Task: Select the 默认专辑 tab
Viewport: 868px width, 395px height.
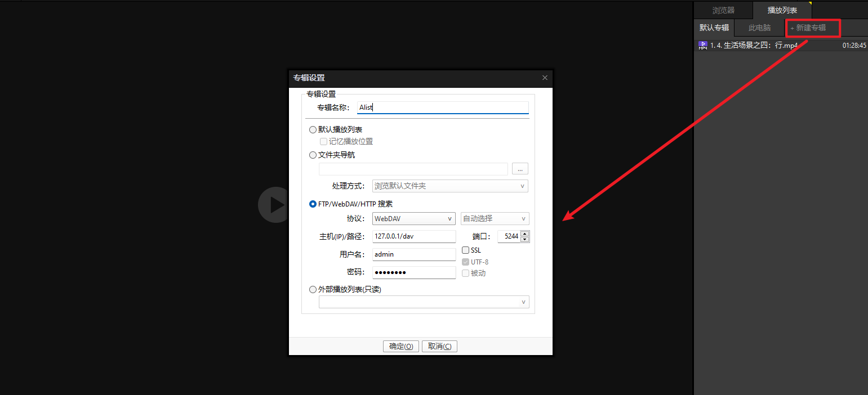Action: 714,28
